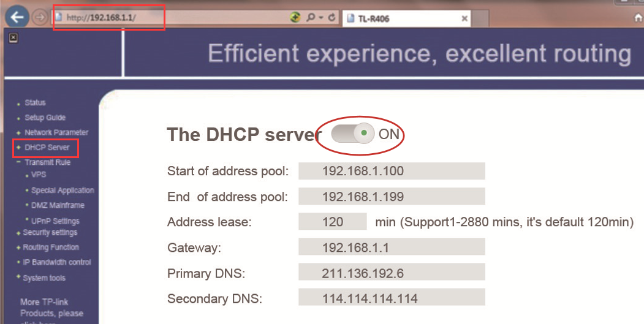Open the search magnifier in address bar
This screenshot has width=644, height=326.
click(x=311, y=17)
